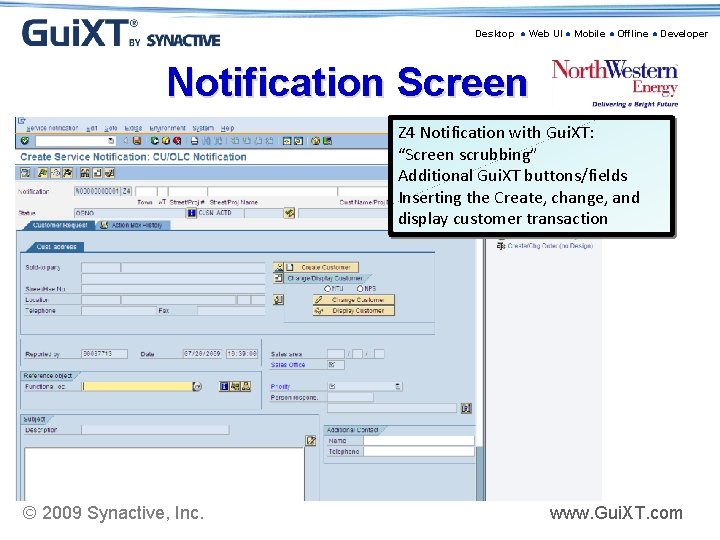The image size is (720, 540).
Task: Click the Find Next icon
Action: point(218,141)
